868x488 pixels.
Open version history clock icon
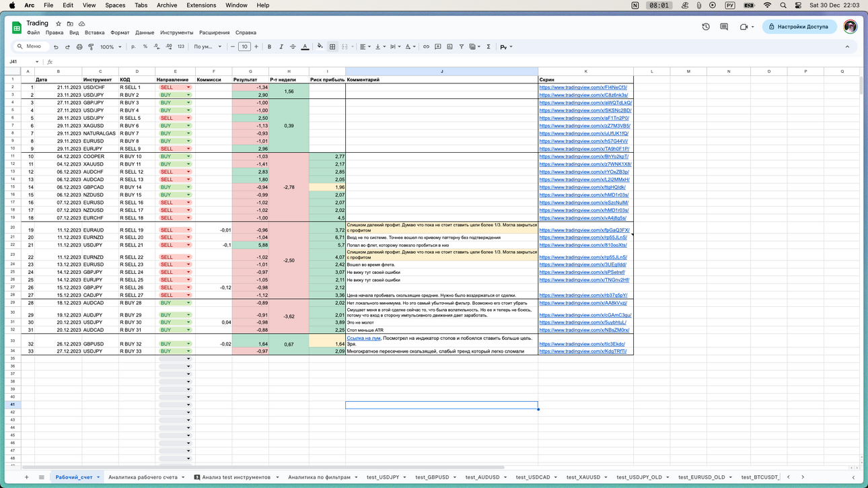[706, 27]
